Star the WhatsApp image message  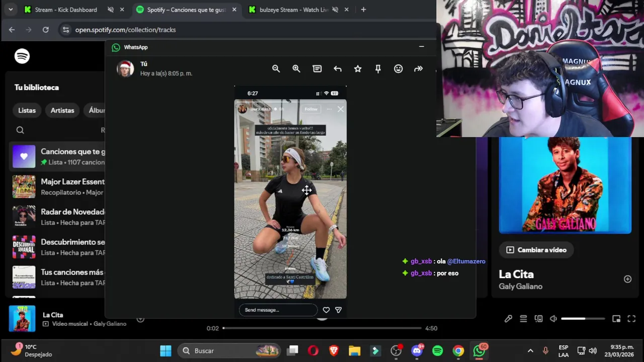tap(358, 69)
